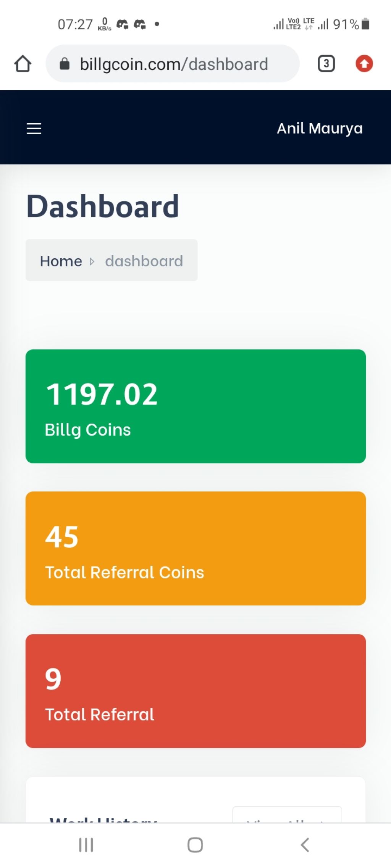
Task: Click the Home breadcrumb link
Action: click(61, 261)
